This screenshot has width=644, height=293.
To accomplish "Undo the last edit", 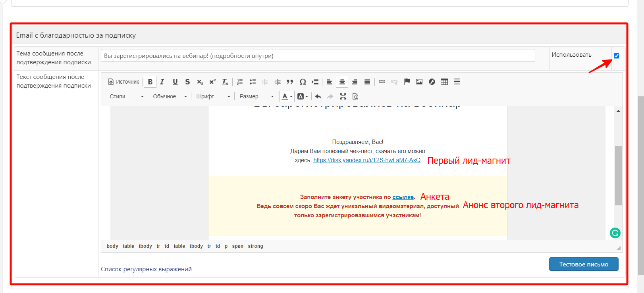I will tap(318, 96).
